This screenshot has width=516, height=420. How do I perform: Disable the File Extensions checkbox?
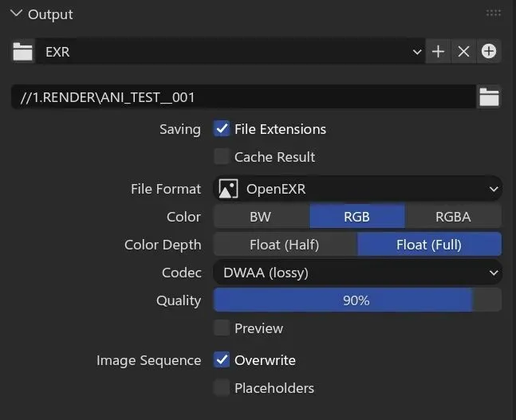[222, 129]
